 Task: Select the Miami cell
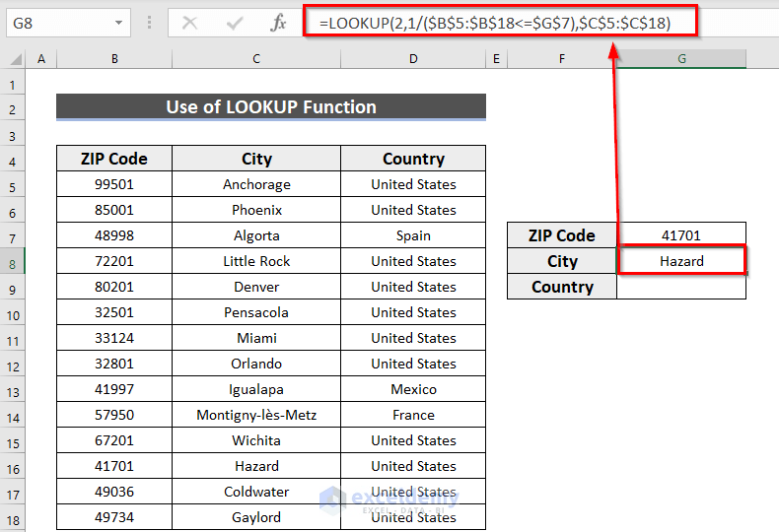pos(256,338)
